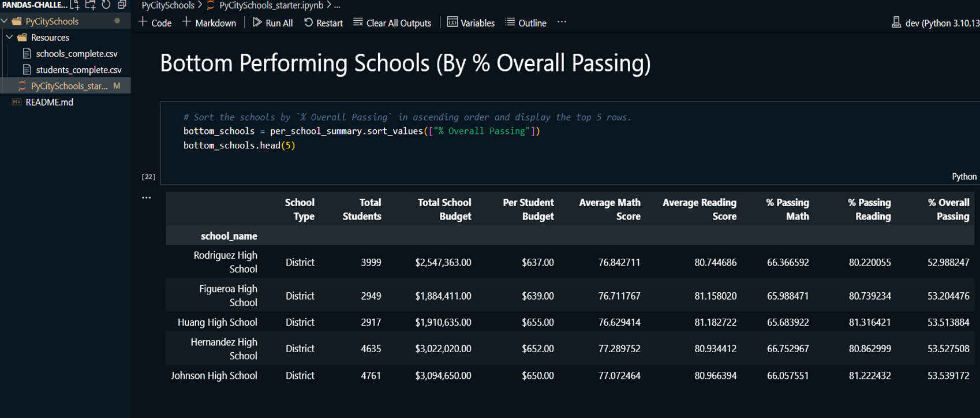Restart the notebook kernel
Viewport: 980px width, 418px height.
(x=323, y=23)
